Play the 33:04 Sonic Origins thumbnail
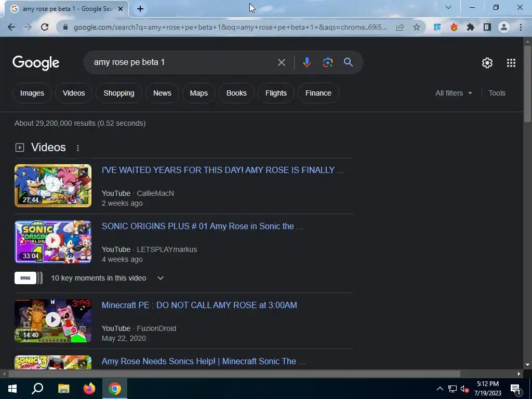Viewport: 532px width, 399px height. pos(53,242)
